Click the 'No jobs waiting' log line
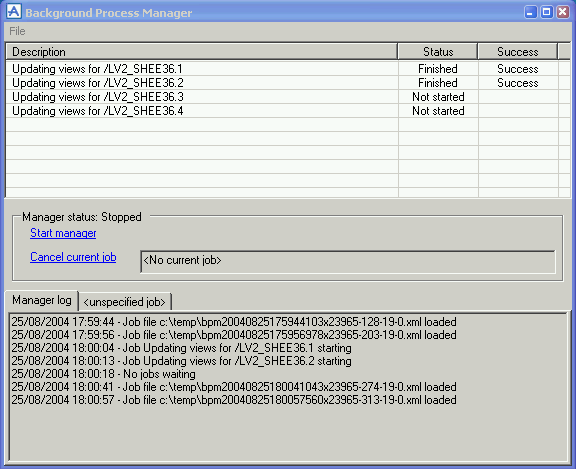576x469 pixels. pos(103,374)
